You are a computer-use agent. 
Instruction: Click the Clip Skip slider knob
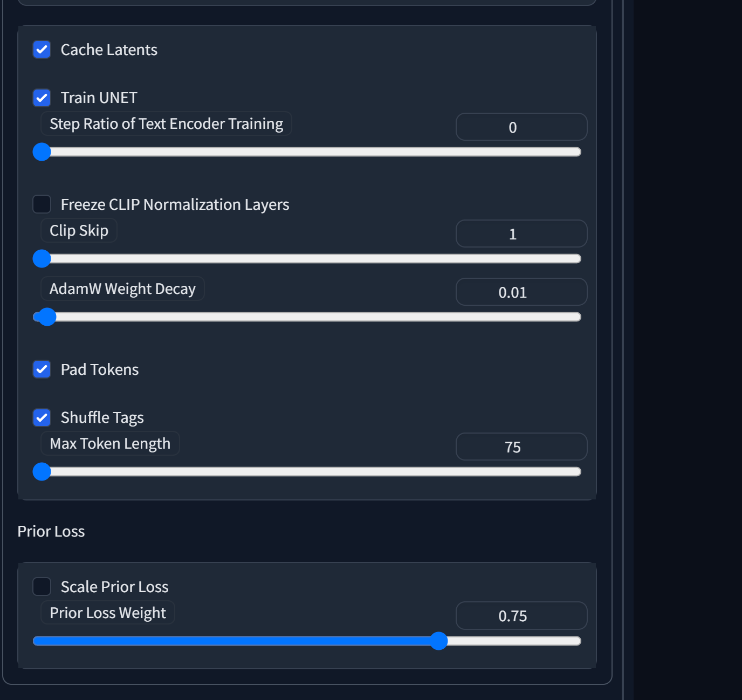(x=42, y=259)
